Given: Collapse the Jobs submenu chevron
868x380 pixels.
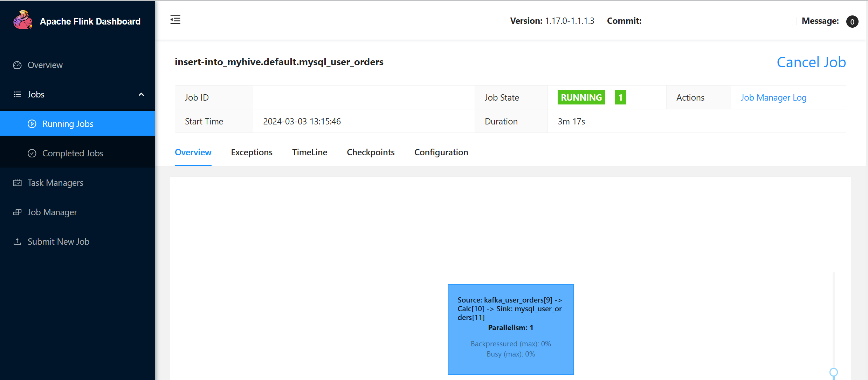Looking at the screenshot, I should (142, 95).
